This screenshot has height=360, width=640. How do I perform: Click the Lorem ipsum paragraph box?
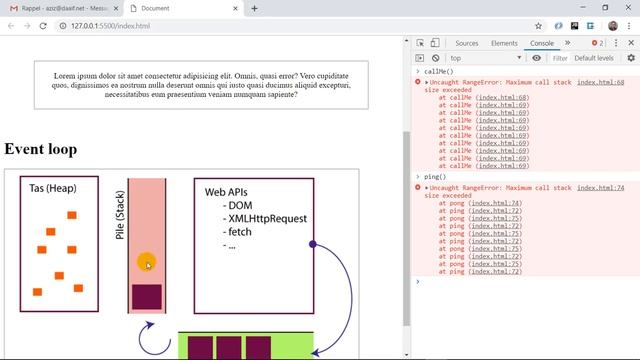click(201, 85)
